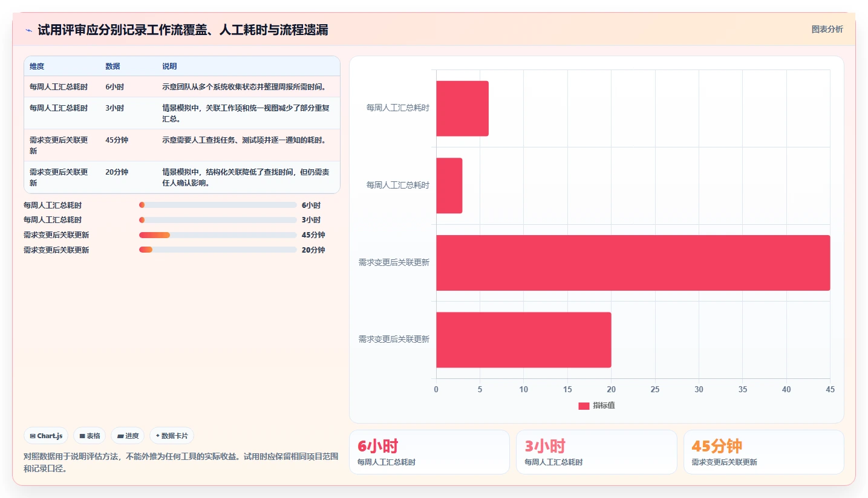Viewport: 868px width, 498px height.
Task: Select the Chart.js chip
Action: tap(46, 436)
